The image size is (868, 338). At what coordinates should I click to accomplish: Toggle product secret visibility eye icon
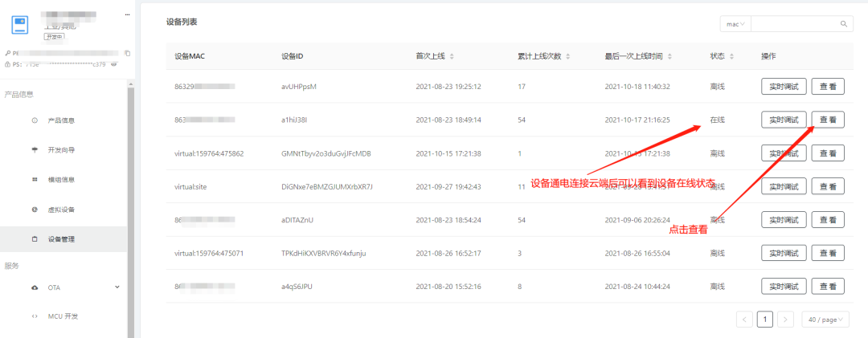(x=114, y=64)
